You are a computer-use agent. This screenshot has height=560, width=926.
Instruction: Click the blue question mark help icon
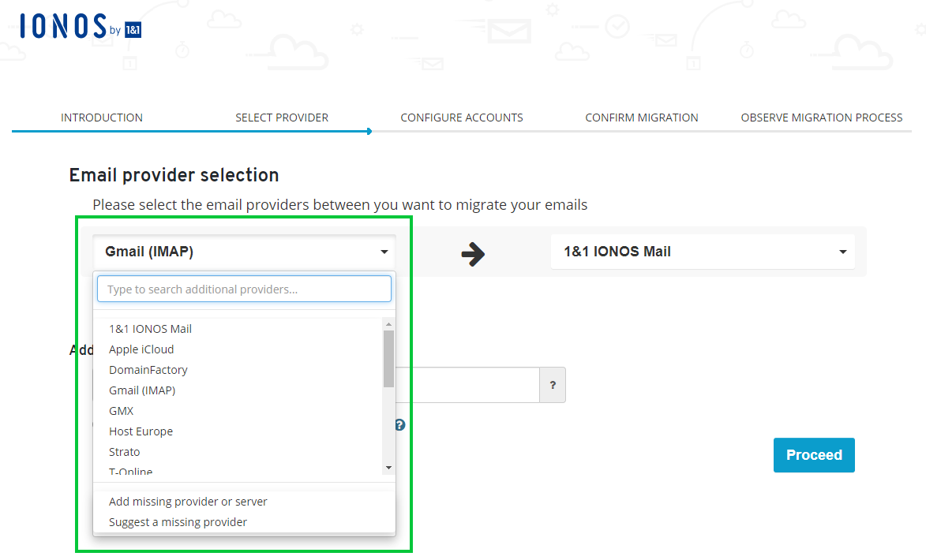pos(399,425)
